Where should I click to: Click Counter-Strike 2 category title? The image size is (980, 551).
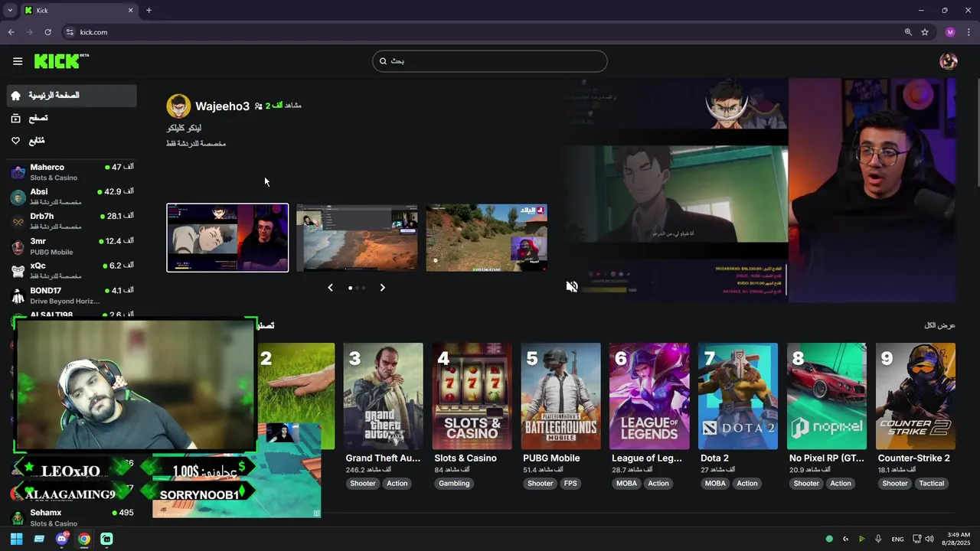pos(914,458)
